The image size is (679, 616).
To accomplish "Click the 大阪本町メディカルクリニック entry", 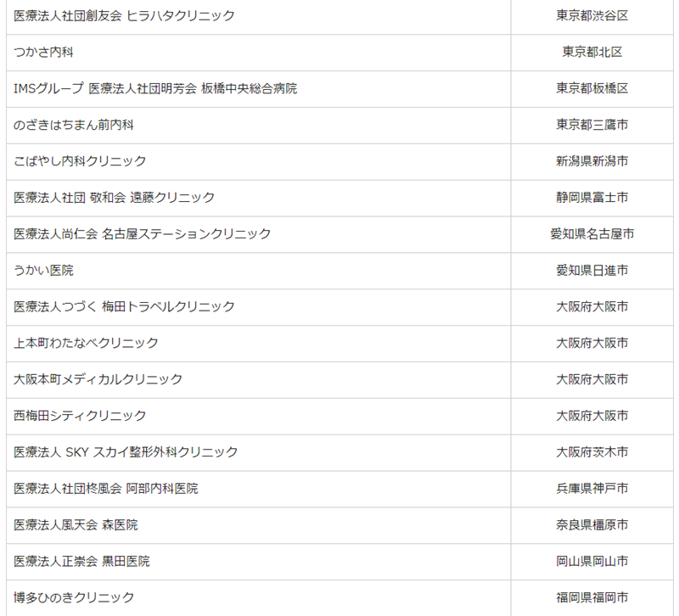I will point(98,379).
